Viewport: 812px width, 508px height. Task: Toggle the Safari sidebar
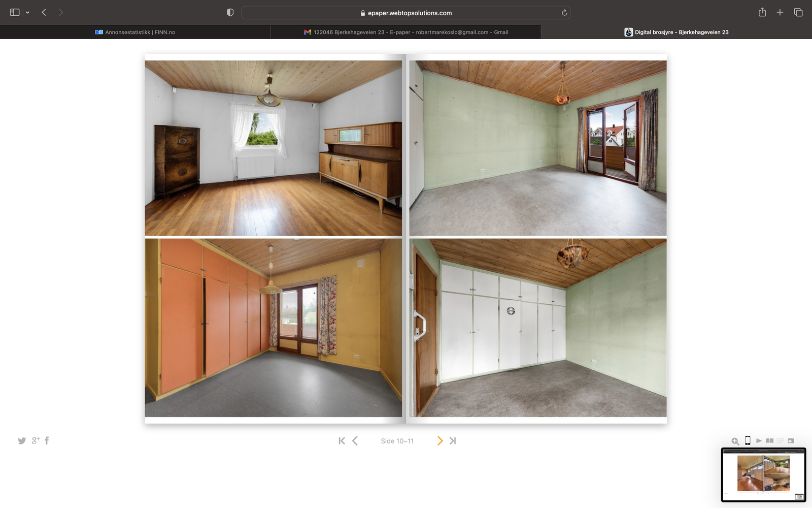(15, 12)
